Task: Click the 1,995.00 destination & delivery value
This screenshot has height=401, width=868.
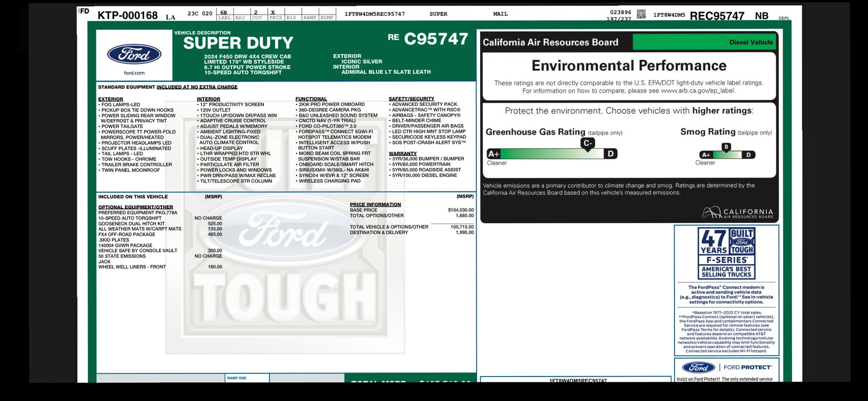Action: 465,232
